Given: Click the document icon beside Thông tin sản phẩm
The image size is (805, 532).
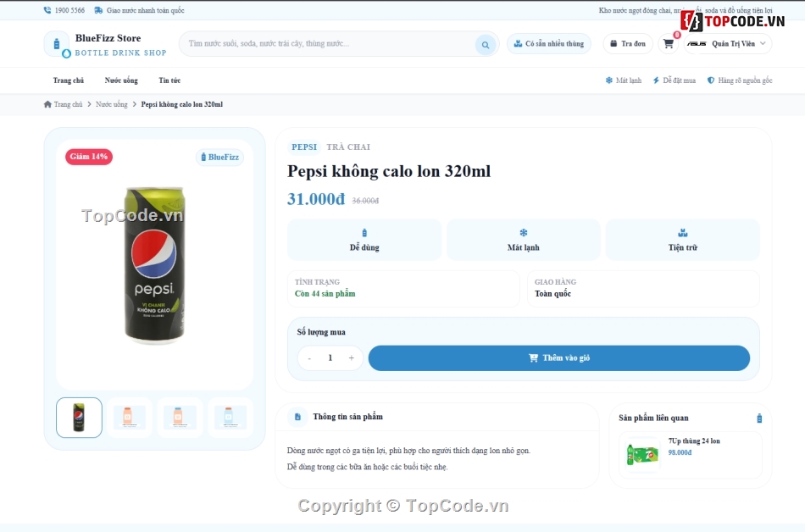Looking at the screenshot, I should point(297,417).
